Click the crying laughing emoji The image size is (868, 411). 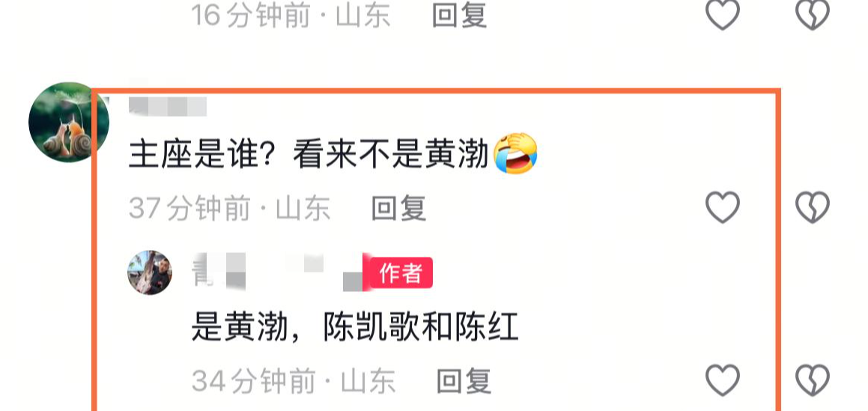515,153
